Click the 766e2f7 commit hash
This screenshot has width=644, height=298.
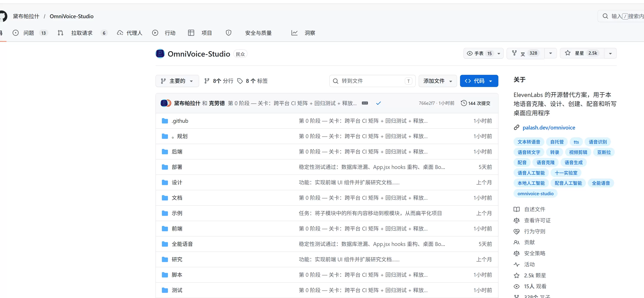(426, 103)
